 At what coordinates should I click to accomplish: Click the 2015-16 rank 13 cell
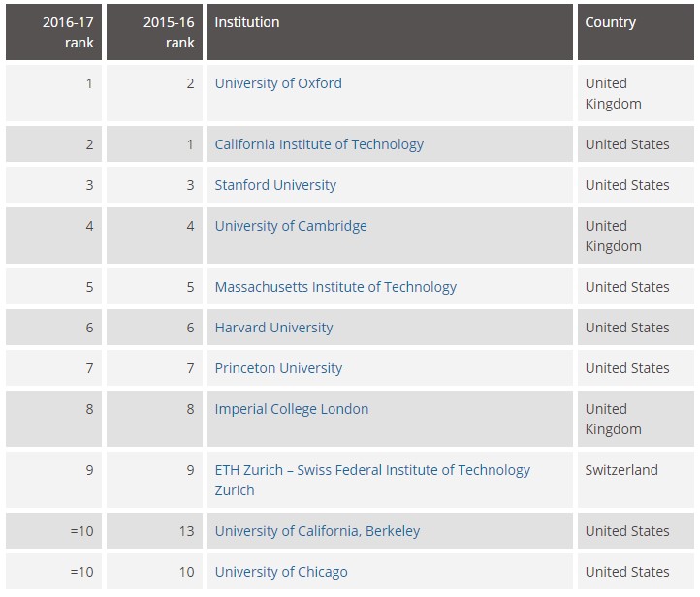[x=186, y=531]
